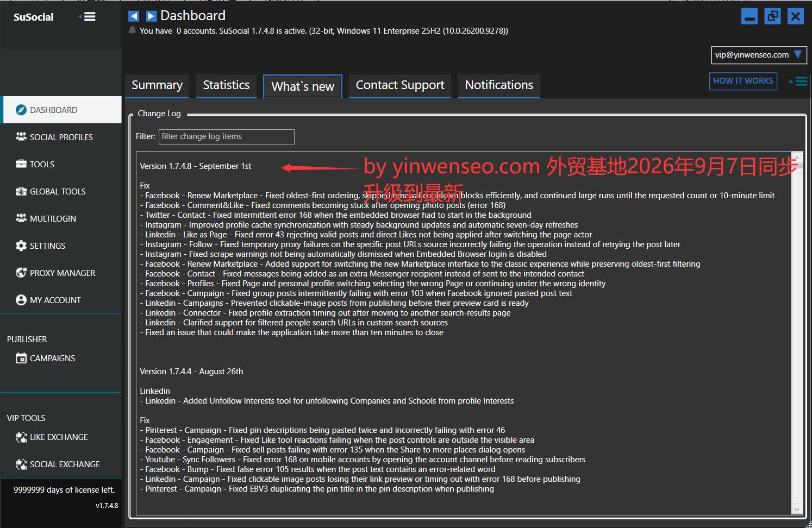Screen dimensions: 812x528
Task: Click the Facebook Comment&Like error 168 line
Action: [x=323, y=205]
